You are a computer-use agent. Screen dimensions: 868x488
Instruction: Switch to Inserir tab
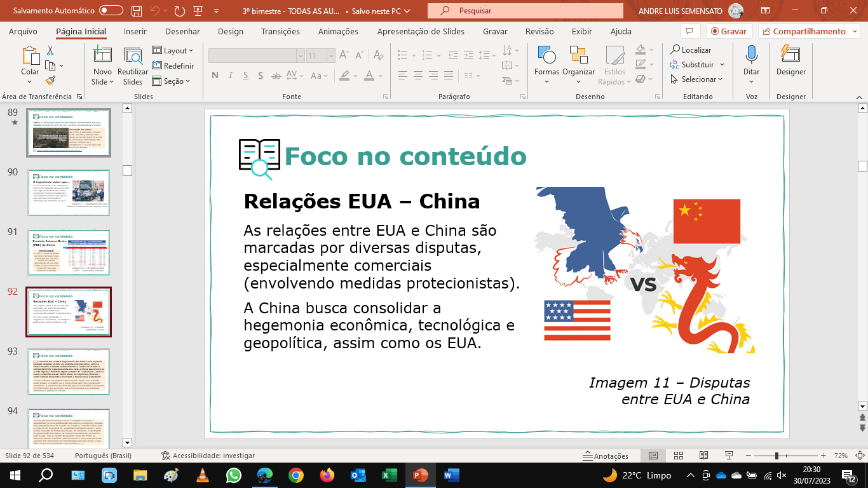135,31
